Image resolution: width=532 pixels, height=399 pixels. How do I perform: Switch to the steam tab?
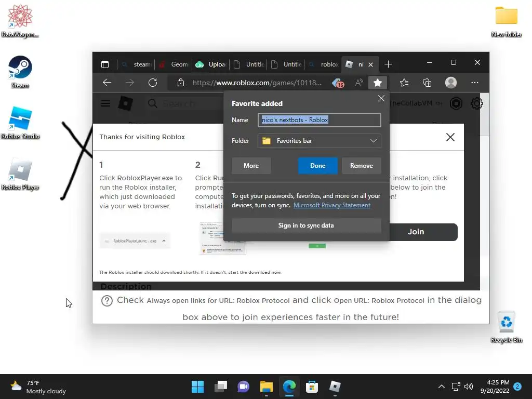[x=136, y=64]
